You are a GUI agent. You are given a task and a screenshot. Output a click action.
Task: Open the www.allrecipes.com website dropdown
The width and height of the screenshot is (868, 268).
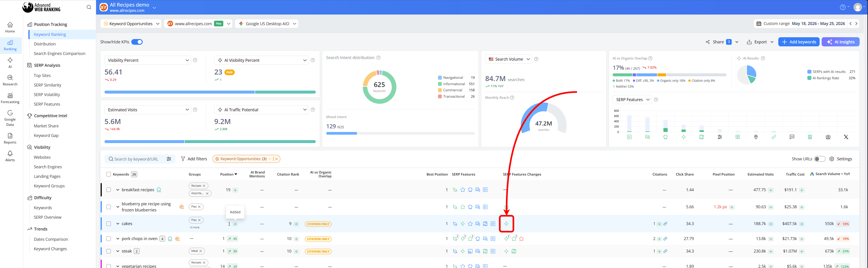coord(198,24)
